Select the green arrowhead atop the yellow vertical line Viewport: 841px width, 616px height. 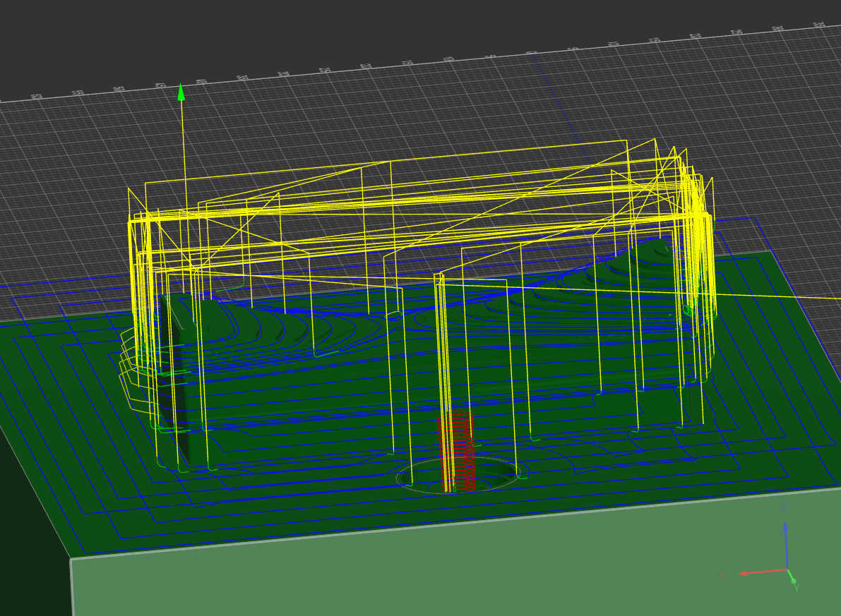(181, 92)
